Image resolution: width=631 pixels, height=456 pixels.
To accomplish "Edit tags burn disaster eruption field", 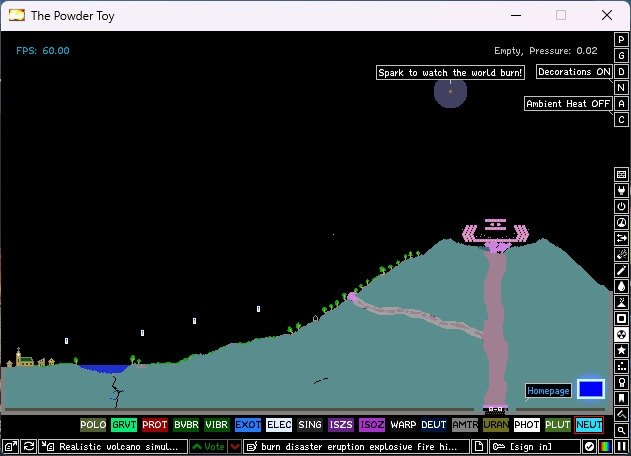I will click(357, 446).
